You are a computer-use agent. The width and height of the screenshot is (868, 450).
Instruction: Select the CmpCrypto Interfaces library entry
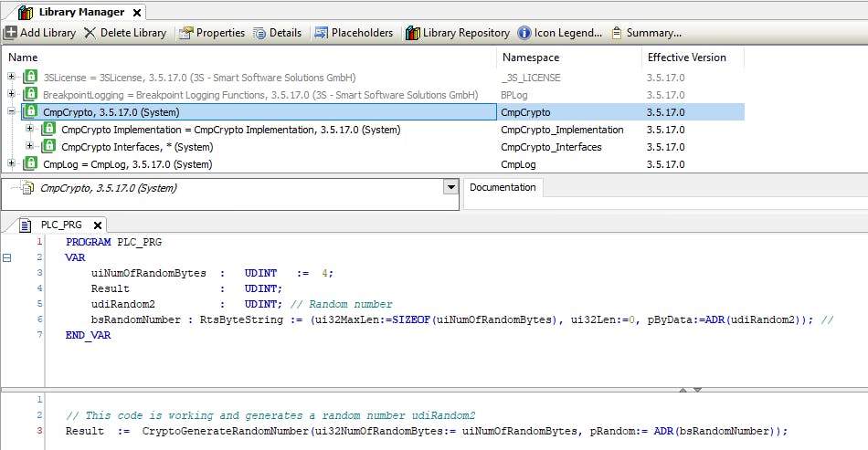point(136,147)
